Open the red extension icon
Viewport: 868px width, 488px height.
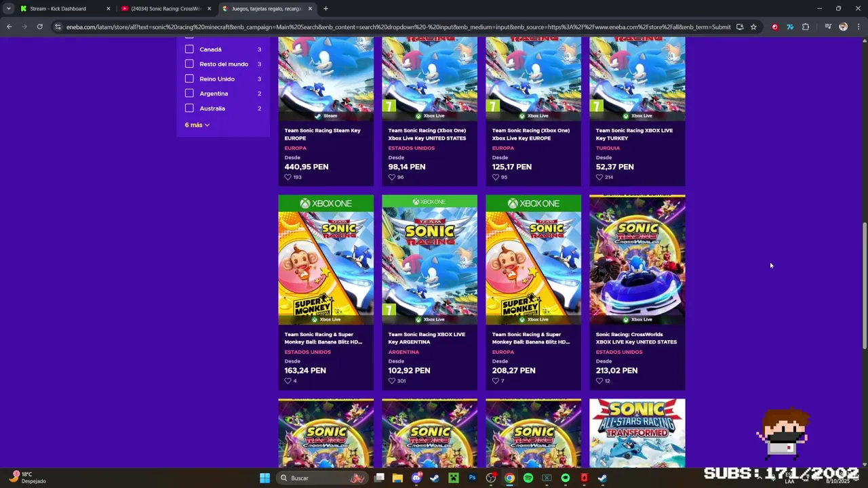coord(775,27)
